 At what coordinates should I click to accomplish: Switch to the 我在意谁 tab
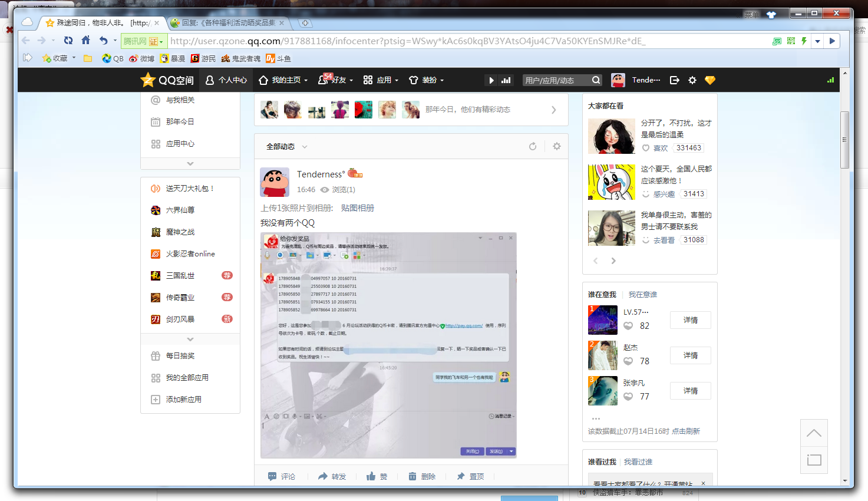643,294
